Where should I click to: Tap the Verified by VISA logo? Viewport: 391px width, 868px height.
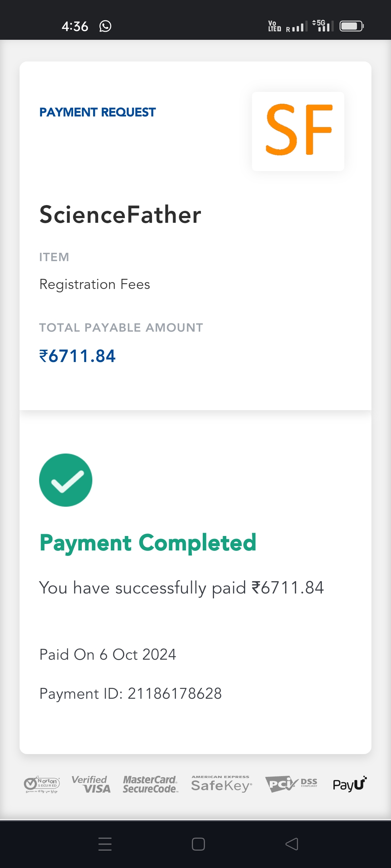(91, 784)
